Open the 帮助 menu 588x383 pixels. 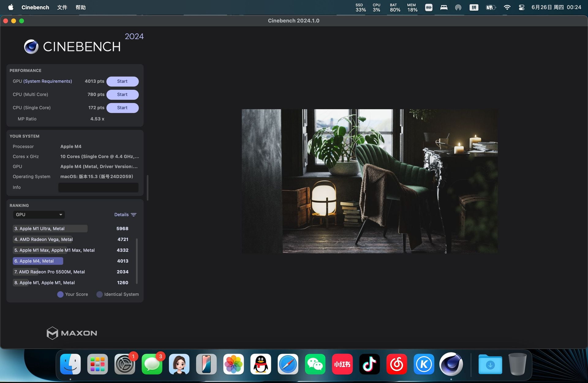[x=81, y=7]
